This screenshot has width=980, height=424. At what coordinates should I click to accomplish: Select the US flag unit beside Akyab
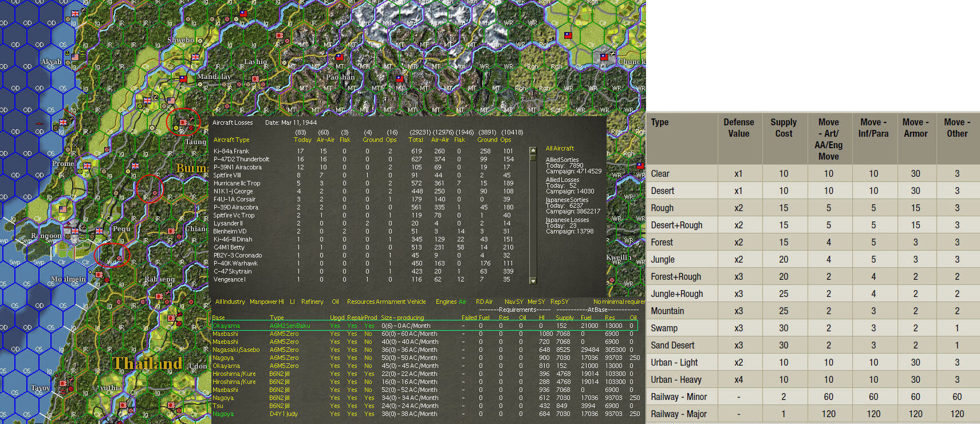(x=75, y=57)
